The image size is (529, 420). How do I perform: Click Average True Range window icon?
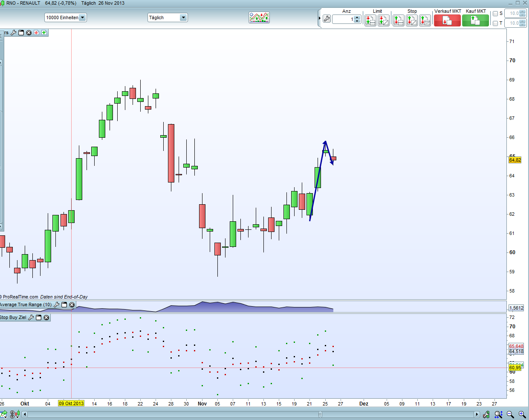click(x=64, y=304)
